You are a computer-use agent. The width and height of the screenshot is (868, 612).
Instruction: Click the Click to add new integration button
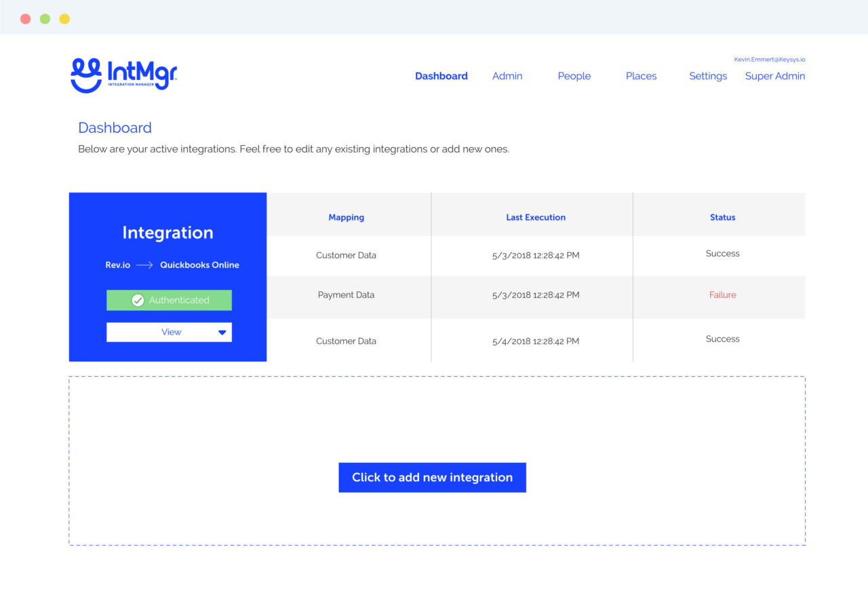[x=432, y=477]
